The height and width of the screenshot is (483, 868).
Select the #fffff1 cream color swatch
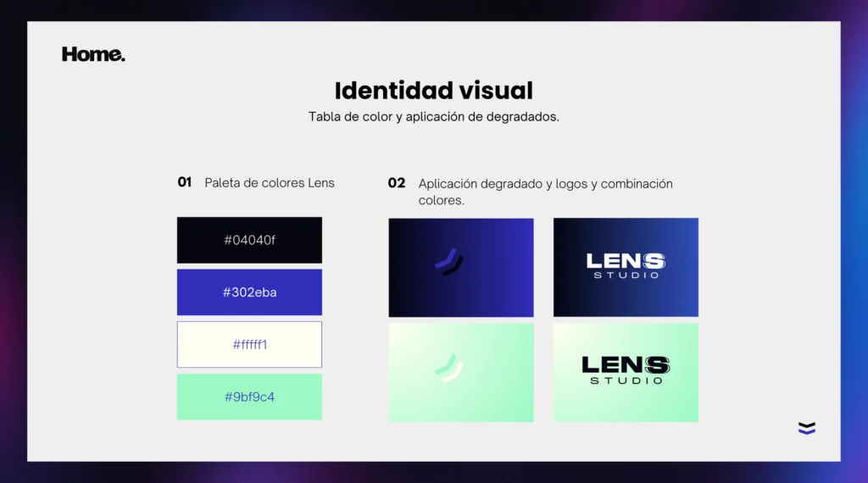pos(249,345)
